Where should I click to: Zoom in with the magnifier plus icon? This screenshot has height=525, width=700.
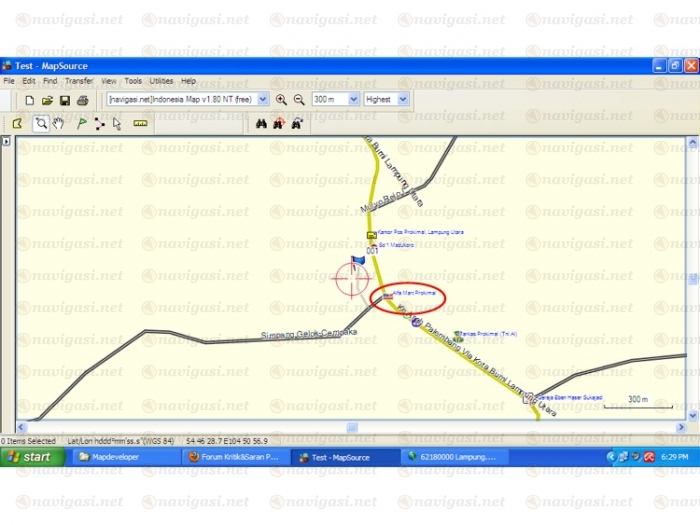[281, 100]
